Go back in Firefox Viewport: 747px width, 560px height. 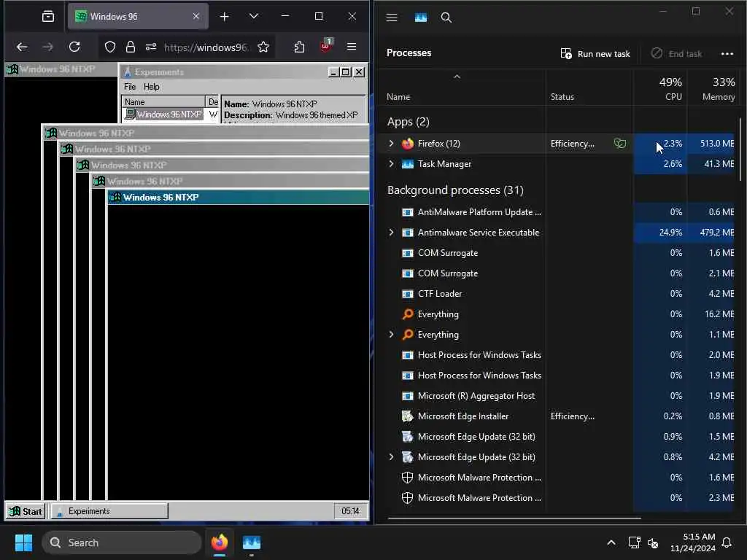pos(22,47)
